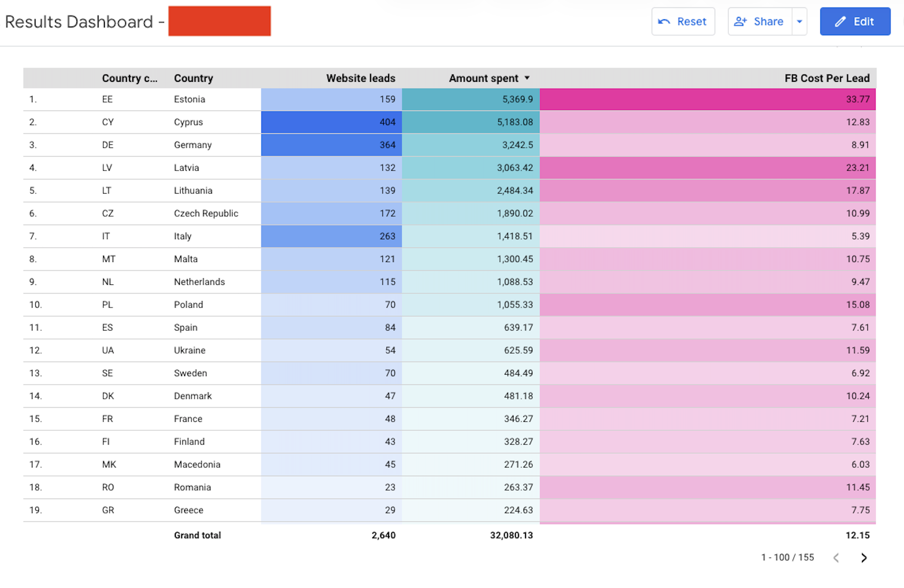Click Grand total label
The width and height of the screenshot is (904, 588).
197,535
